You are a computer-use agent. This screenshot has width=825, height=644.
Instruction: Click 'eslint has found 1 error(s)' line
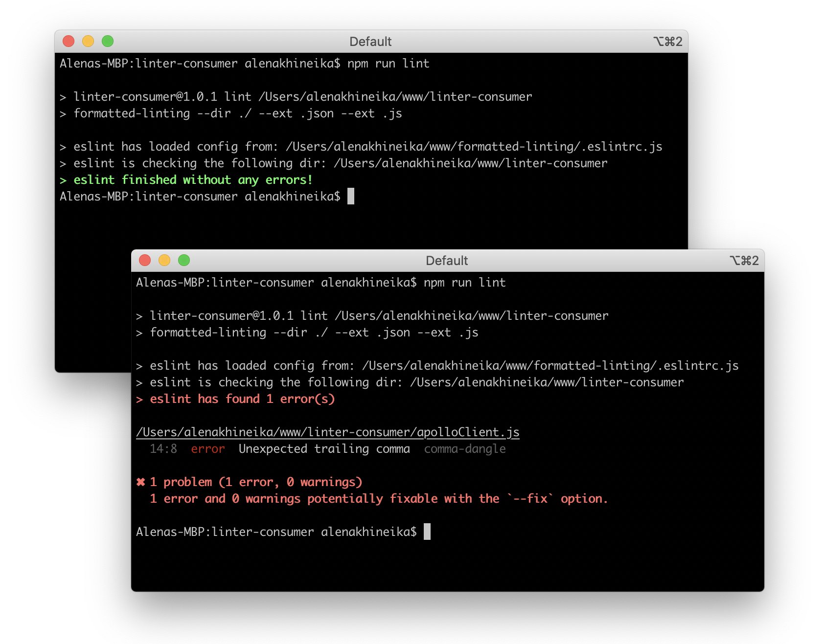(x=235, y=399)
